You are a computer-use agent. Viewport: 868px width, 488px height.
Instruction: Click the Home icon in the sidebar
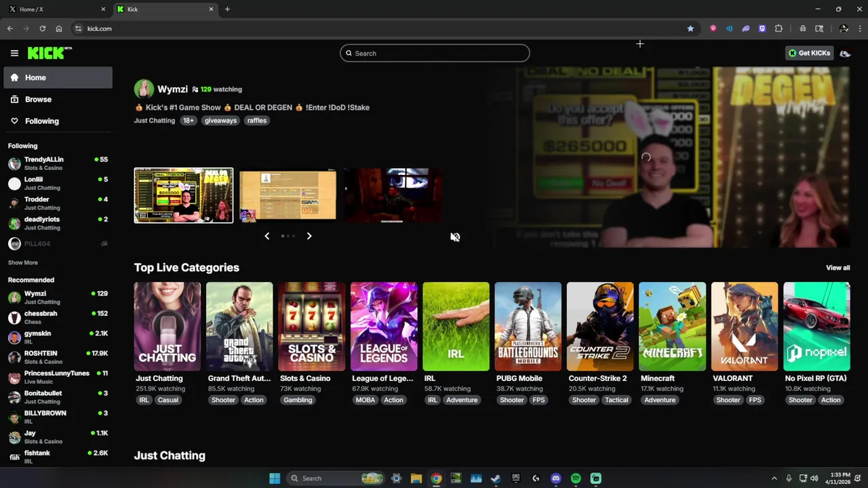[x=14, y=77]
